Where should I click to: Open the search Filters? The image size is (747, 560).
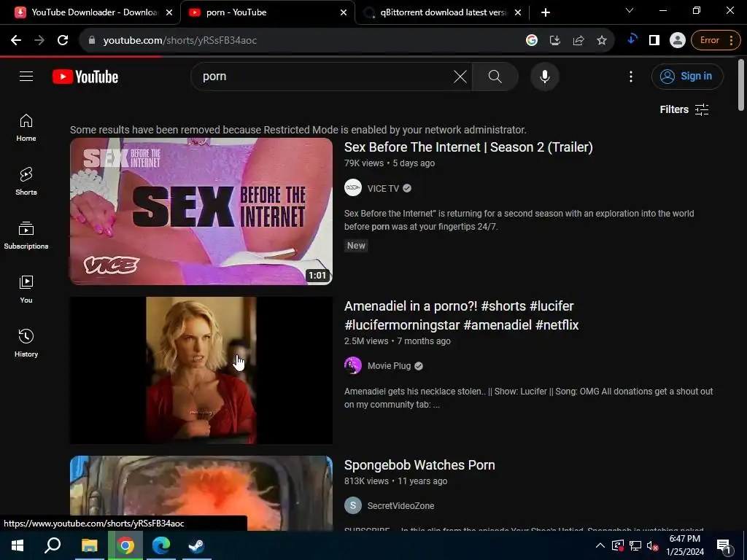click(684, 109)
